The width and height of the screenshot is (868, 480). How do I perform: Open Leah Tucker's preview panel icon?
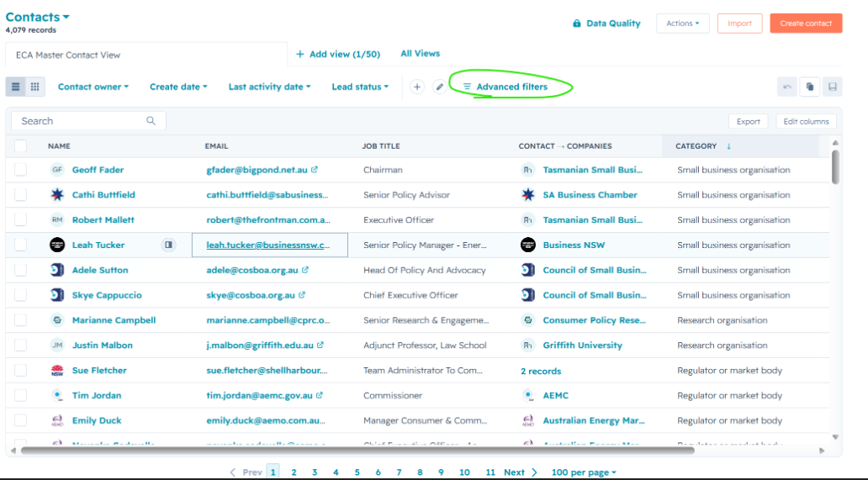click(168, 245)
